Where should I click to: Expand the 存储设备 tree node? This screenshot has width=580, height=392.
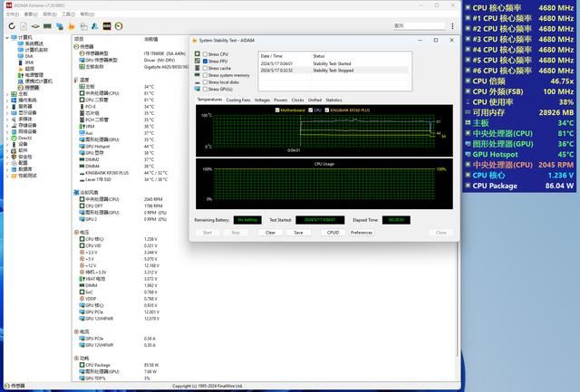point(7,126)
